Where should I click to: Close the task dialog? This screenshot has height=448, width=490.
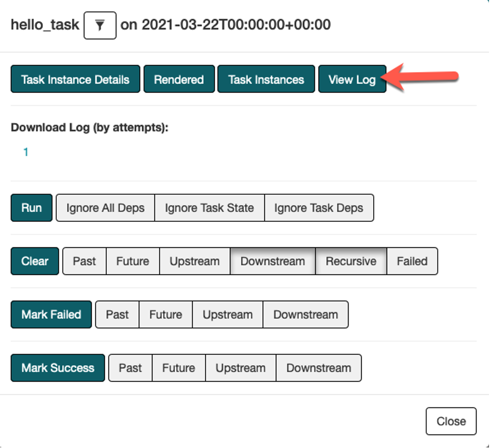click(x=450, y=421)
